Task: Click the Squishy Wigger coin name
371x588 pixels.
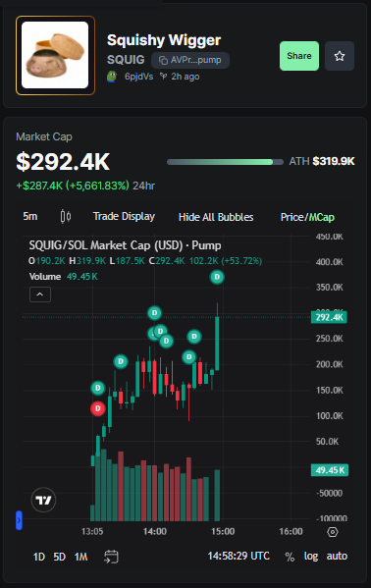Action: [164, 40]
